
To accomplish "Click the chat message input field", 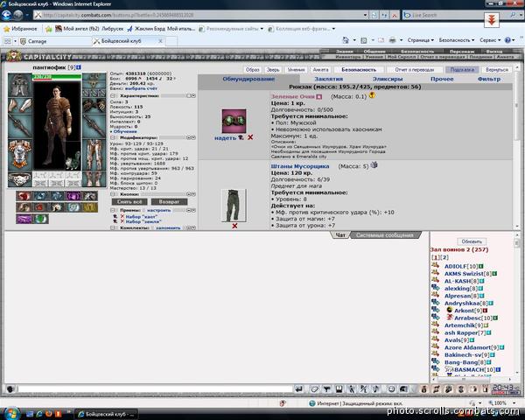I will click(x=155, y=388).
